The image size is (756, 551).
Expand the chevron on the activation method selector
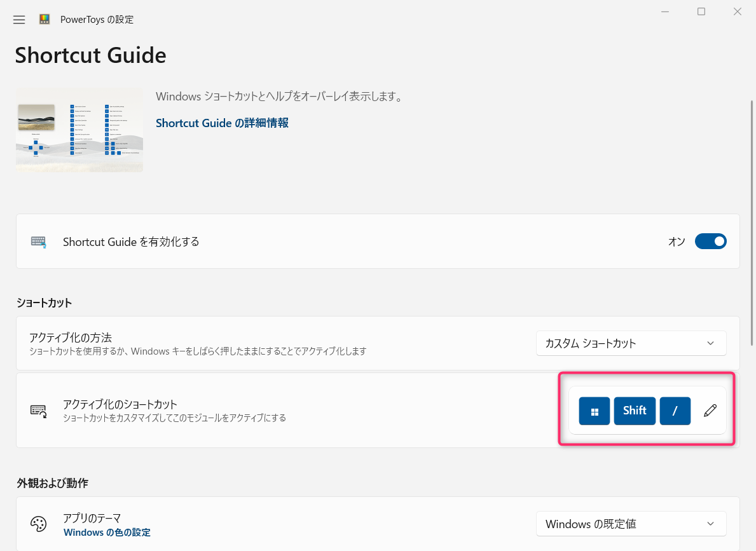coord(711,343)
